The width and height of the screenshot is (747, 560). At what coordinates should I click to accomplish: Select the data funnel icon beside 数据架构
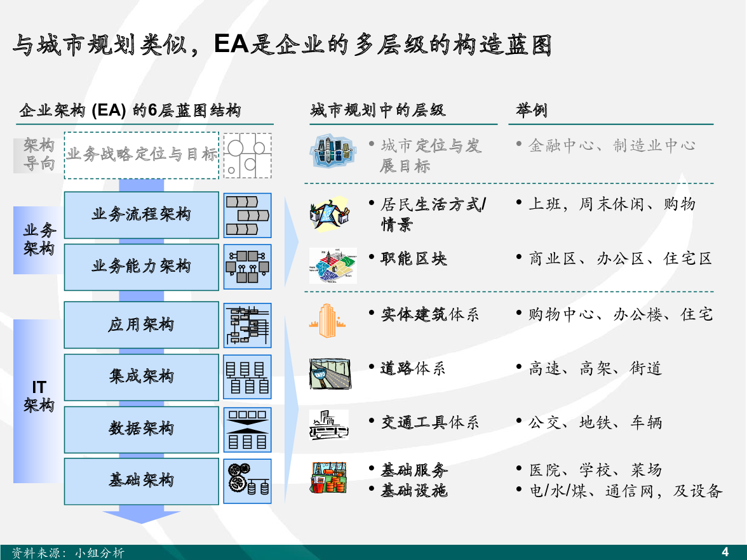point(248,430)
